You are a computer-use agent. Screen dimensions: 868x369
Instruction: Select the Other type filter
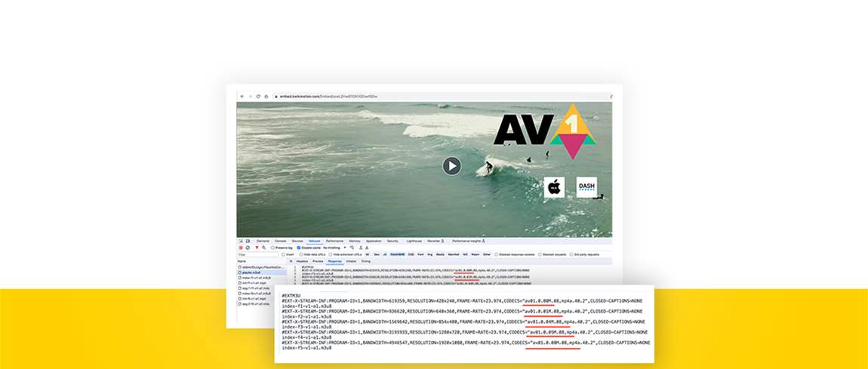point(487,254)
